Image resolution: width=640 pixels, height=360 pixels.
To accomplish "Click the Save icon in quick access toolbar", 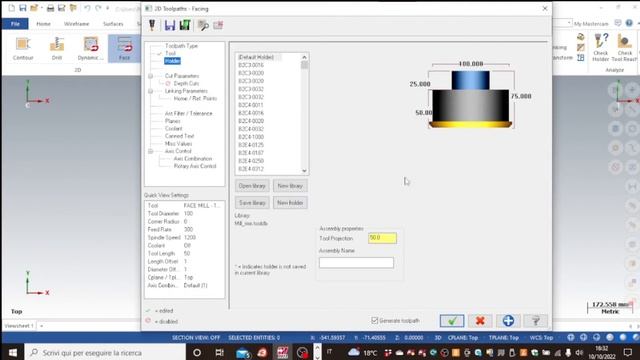I will pos(22,8).
